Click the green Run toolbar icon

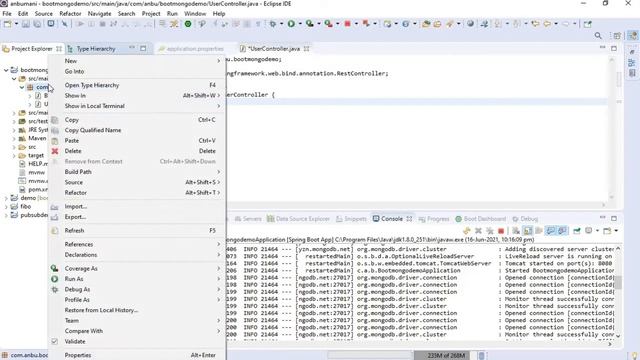click(x=291, y=24)
